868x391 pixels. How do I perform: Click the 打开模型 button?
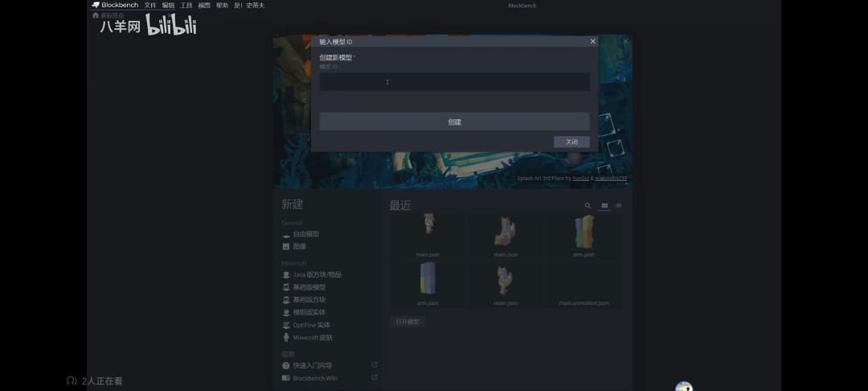[407, 322]
